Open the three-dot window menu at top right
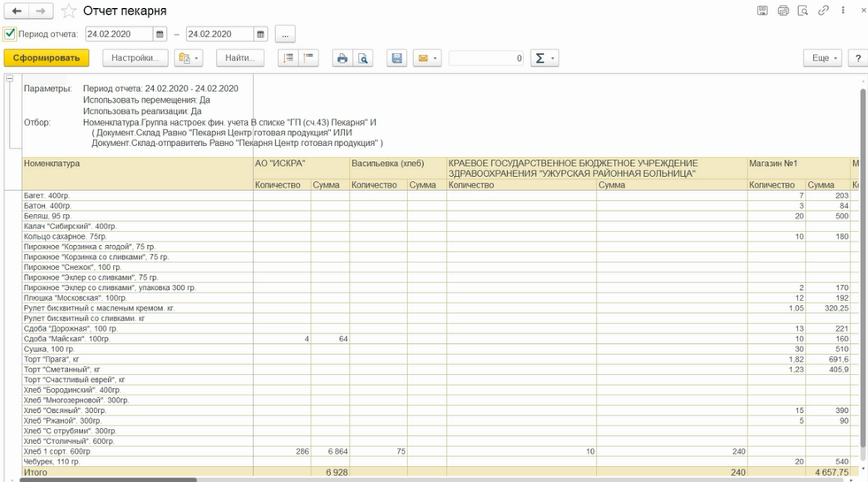Image resolution: width=868 pixels, height=482 pixels. point(842,11)
